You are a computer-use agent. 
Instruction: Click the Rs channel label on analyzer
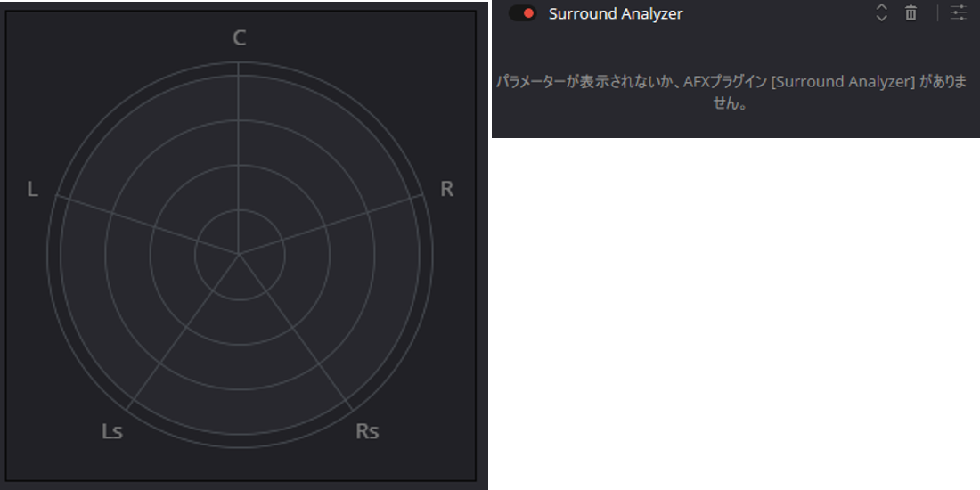pyautogui.click(x=367, y=431)
